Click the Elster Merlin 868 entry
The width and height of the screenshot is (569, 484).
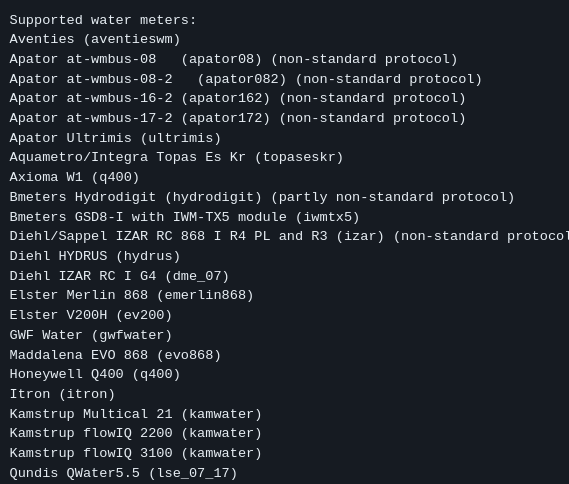coord(131,295)
